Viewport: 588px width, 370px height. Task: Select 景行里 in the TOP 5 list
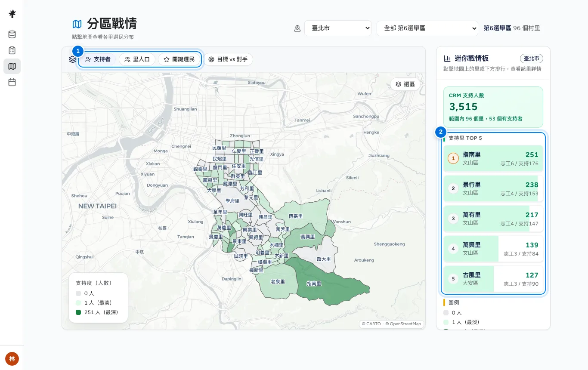point(493,189)
